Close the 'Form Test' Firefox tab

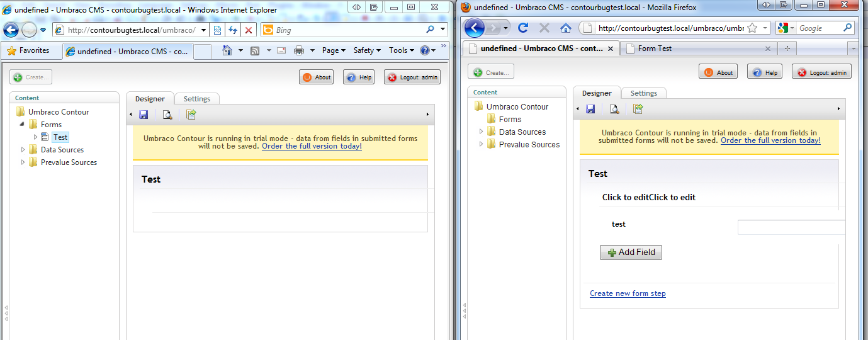(767, 48)
